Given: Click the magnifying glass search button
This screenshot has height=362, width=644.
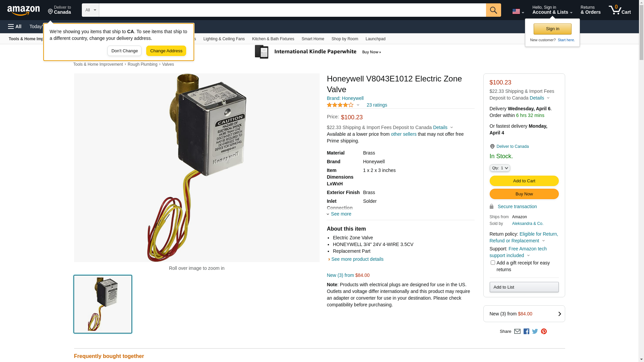Looking at the screenshot, I should coord(493,10).
